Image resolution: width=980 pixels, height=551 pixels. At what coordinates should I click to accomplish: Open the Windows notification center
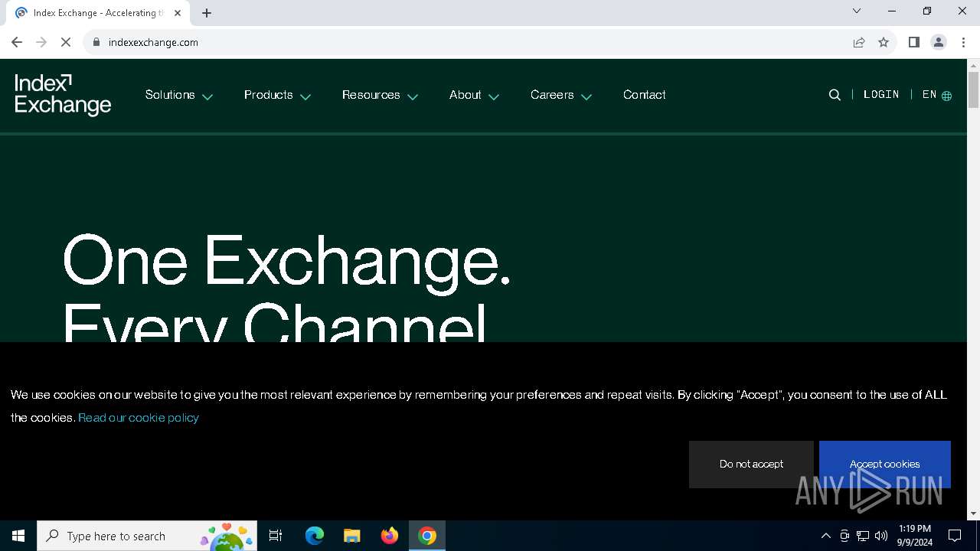pos(955,536)
